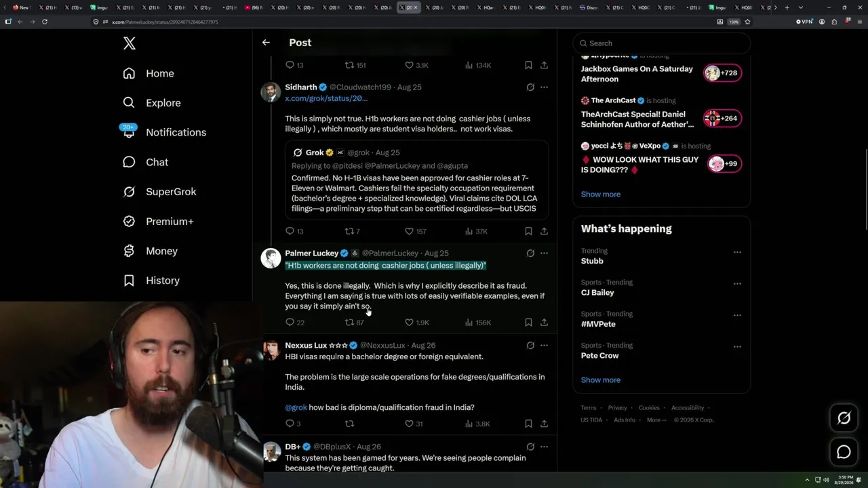Bookmark Sidharth's post

(x=528, y=231)
